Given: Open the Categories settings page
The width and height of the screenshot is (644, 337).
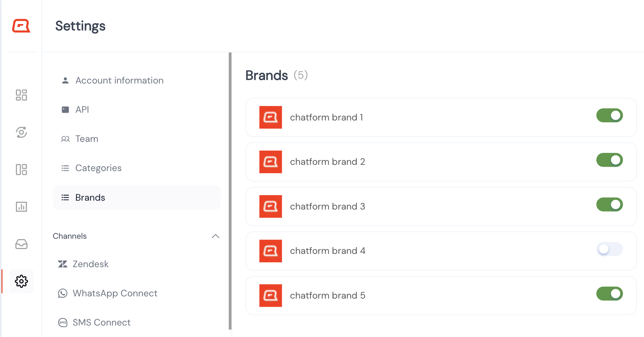Looking at the screenshot, I should pyautogui.click(x=98, y=168).
